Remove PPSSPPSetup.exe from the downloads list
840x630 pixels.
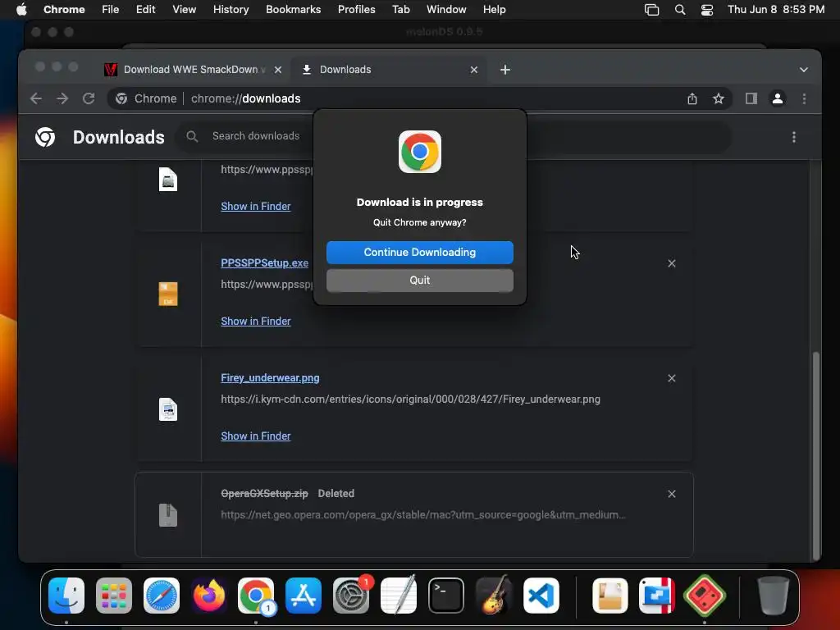(x=672, y=263)
